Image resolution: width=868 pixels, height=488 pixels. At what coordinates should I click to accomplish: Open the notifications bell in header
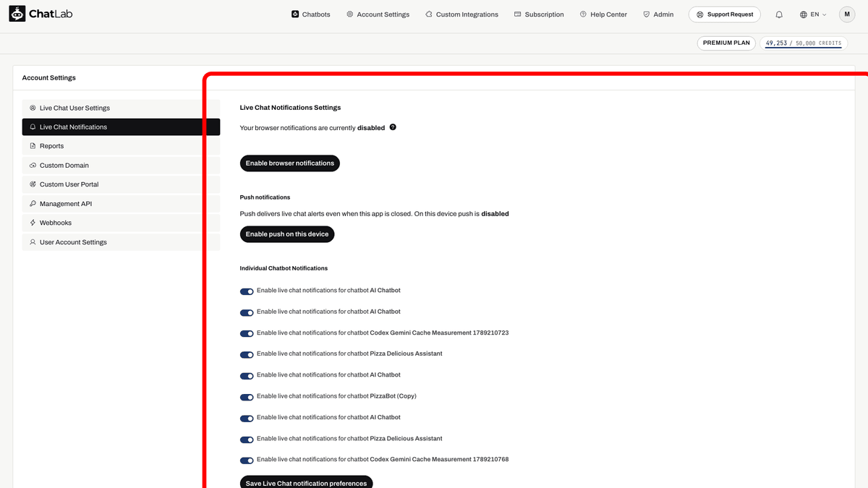click(x=779, y=14)
